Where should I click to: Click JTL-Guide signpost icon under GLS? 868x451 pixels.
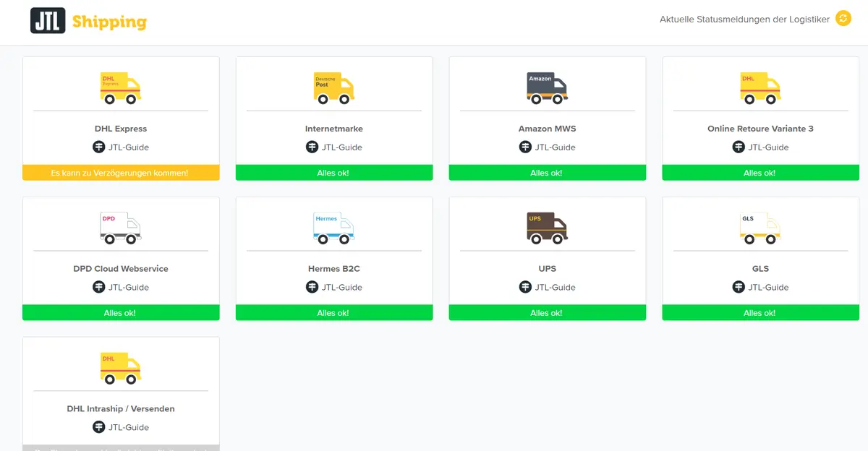(739, 287)
